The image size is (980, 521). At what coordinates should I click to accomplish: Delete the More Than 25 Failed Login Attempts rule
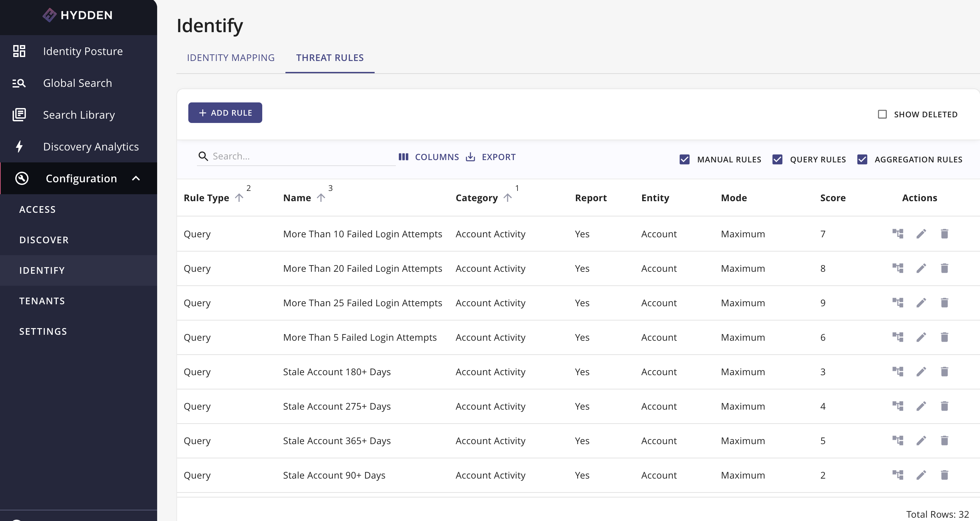coord(944,303)
